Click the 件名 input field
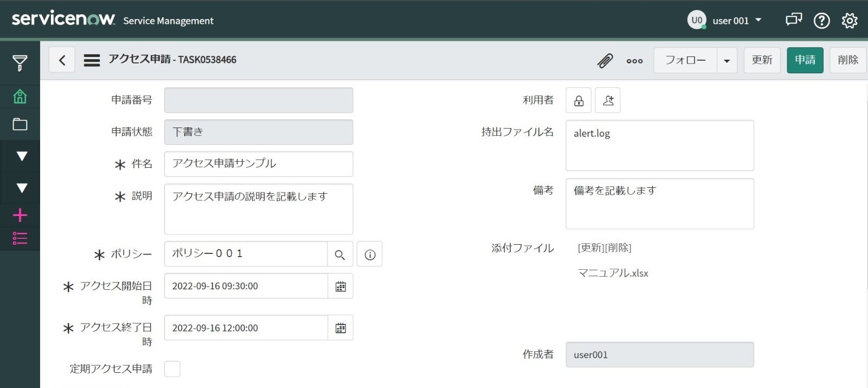Screen dimensions: 868x388 pos(259,164)
